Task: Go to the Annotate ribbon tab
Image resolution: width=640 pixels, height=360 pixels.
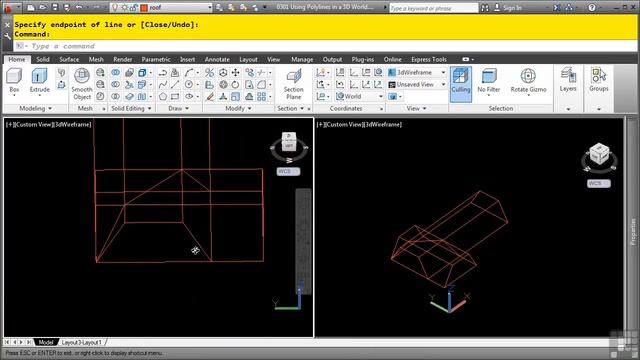Action: (217, 60)
